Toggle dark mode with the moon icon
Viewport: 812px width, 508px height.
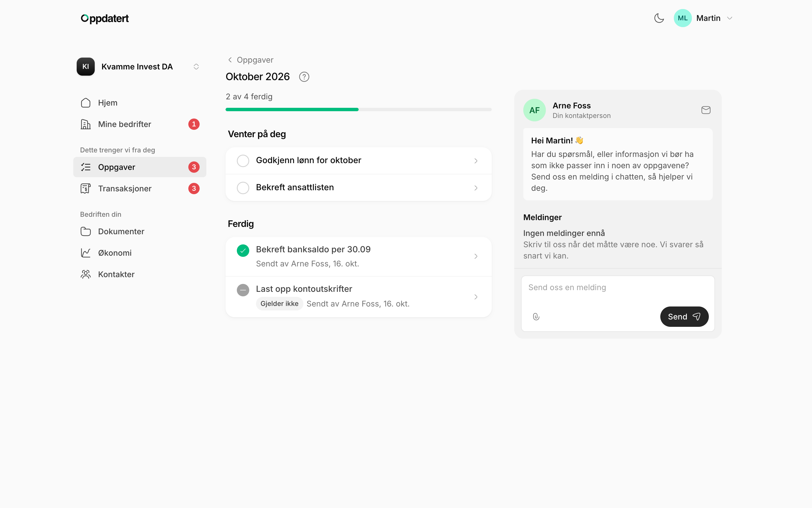[x=659, y=18]
